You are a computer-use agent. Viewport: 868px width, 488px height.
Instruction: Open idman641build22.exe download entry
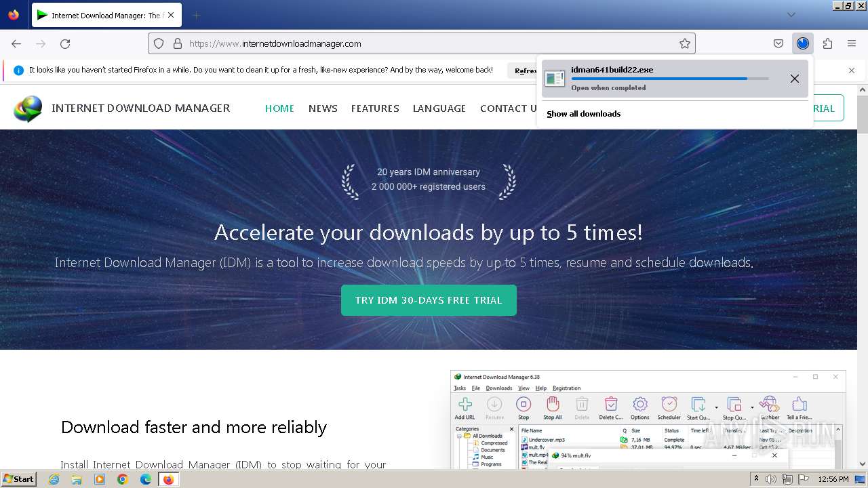coord(675,79)
